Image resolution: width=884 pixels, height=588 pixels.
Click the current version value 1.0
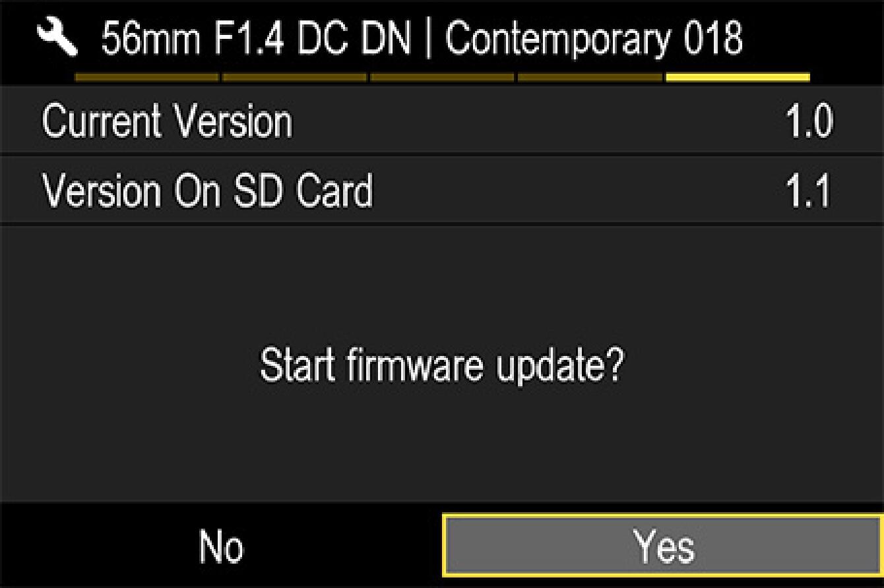pyautogui.click(x=810, y=122)
